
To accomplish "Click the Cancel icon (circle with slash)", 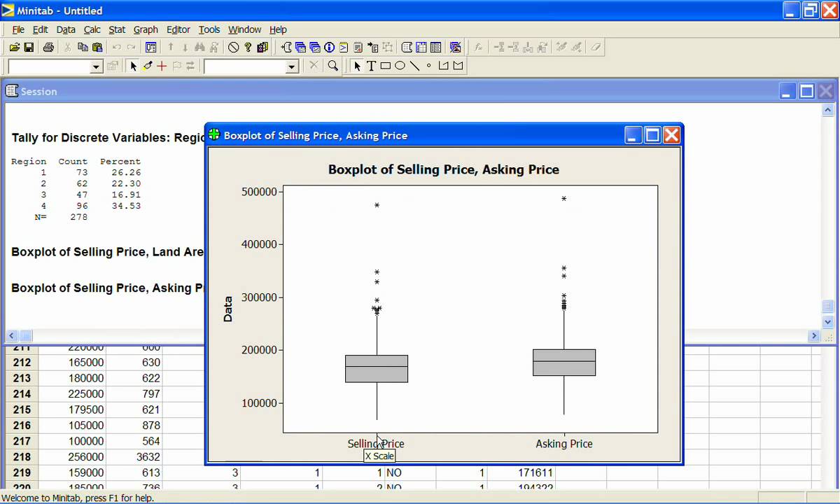I will coord(233,47).
